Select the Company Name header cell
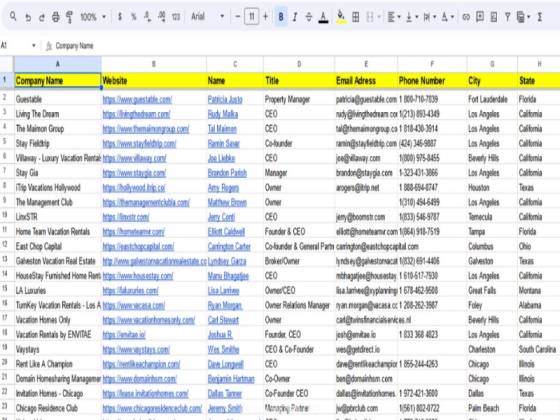 click(x=58, y=81)
